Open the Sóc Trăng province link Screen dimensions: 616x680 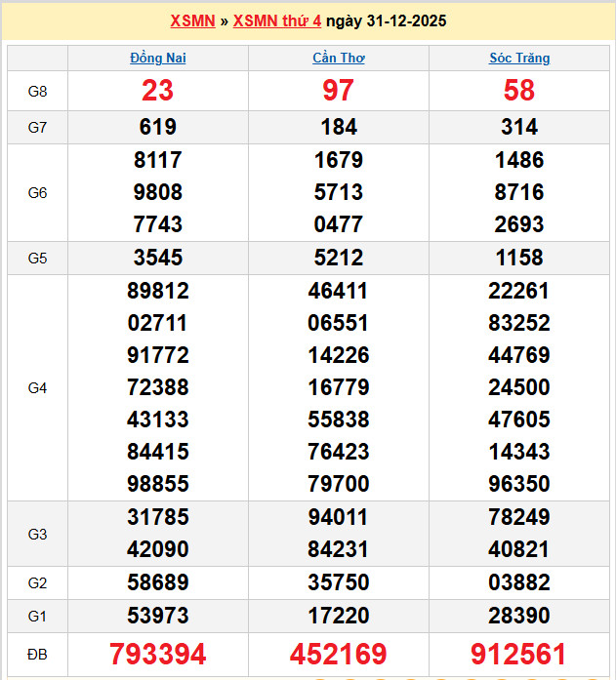519,59
